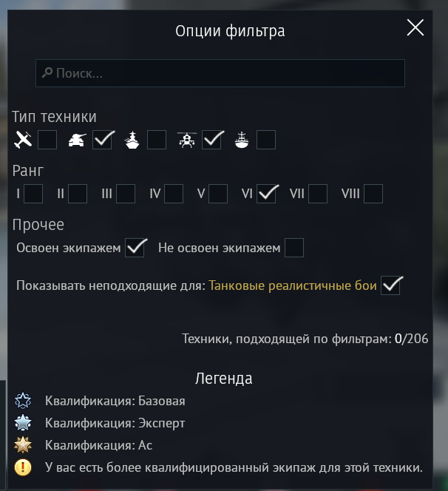Click the helicopter vehicle type icon
This screenshot has width=448, height=491.
(x=187, y=139)
